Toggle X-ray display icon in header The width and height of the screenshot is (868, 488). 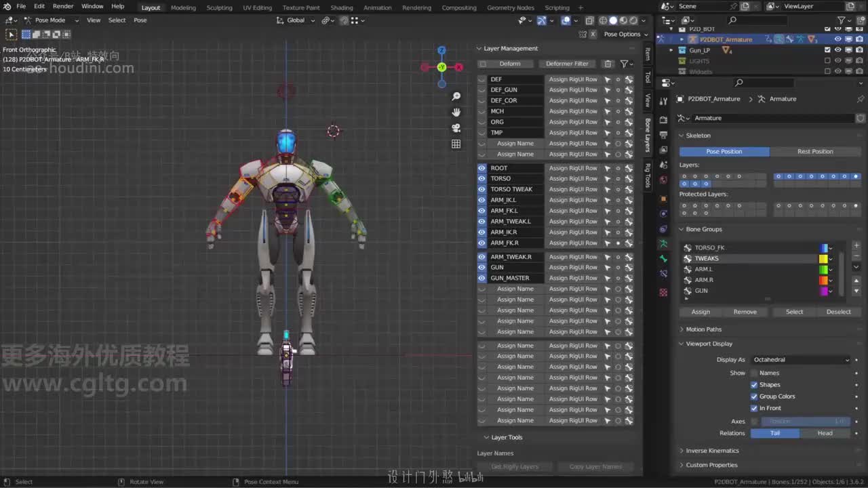pos(589,20)
